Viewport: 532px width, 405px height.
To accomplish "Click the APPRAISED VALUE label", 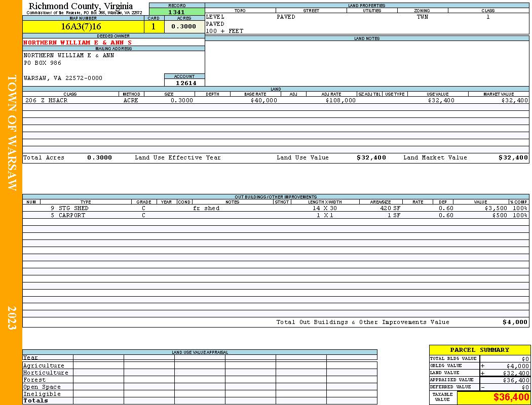I will (x=451, y=380).
